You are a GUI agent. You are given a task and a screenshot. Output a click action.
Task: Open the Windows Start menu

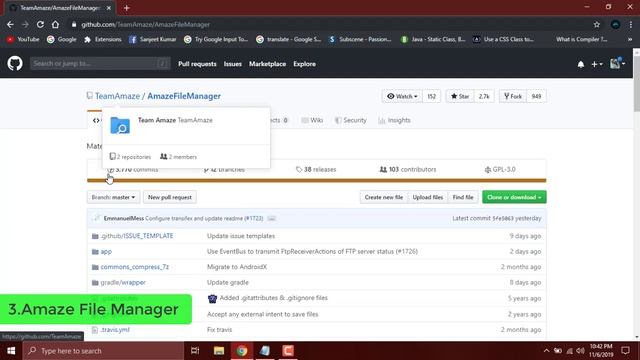(11, 351)
